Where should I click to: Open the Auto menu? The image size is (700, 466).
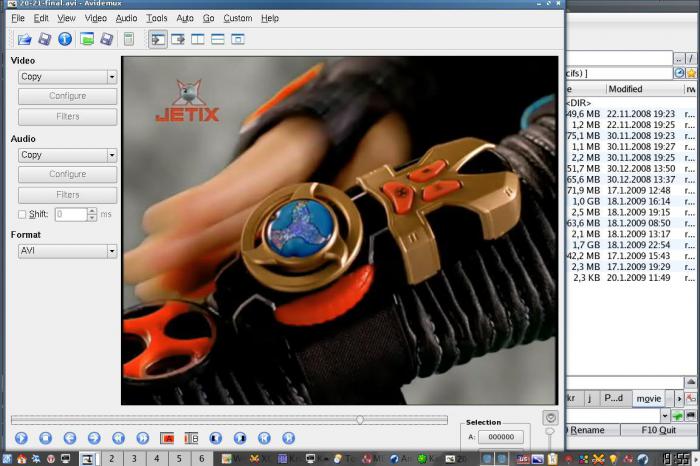[185, 18]
